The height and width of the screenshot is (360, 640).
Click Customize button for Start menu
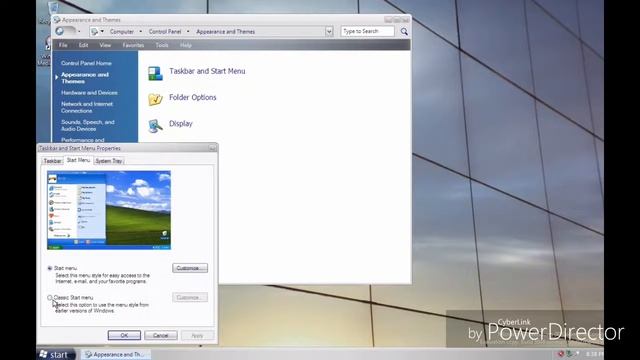[x=190, y=268]
